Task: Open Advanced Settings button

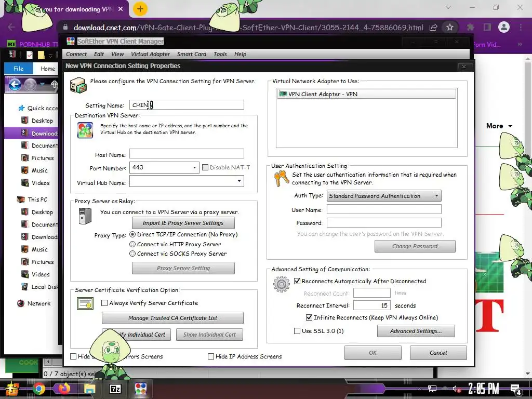Action: click(x=416, y=331)
